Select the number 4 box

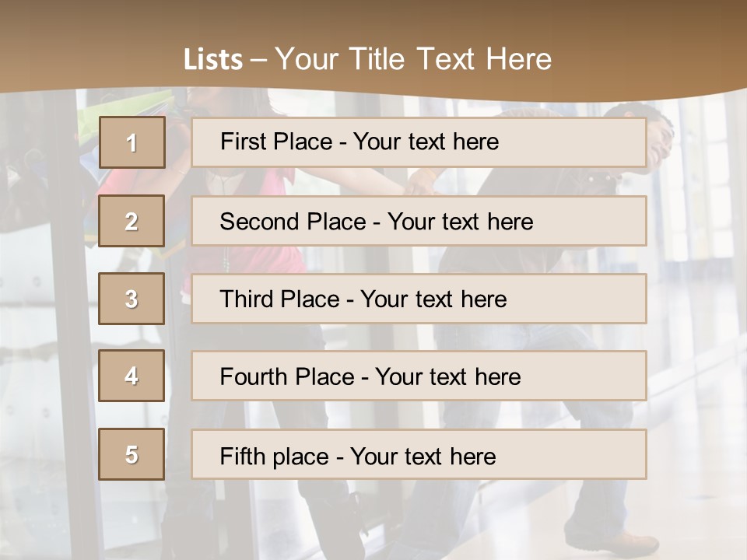point(132,376)
